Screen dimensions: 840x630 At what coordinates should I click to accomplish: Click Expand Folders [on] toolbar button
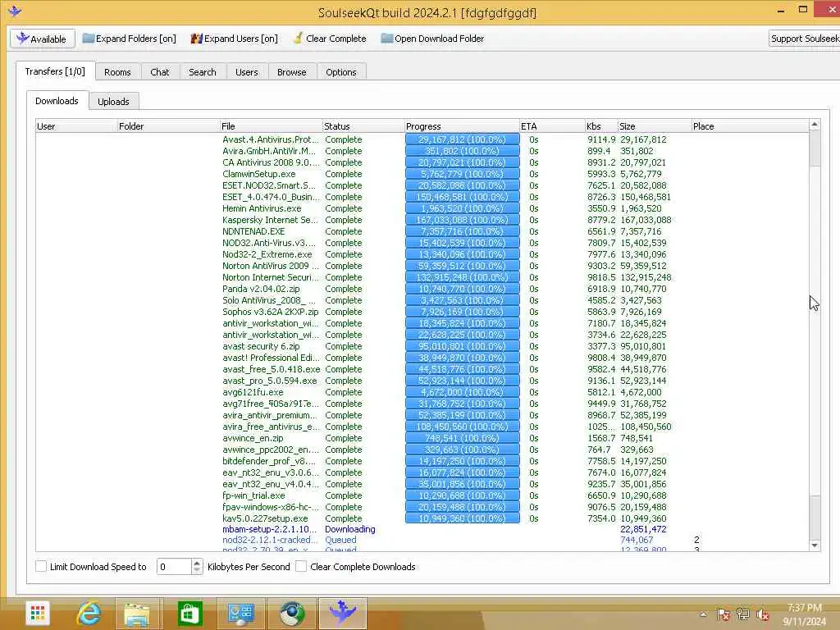pyautogui.click(x=129, y=39)
